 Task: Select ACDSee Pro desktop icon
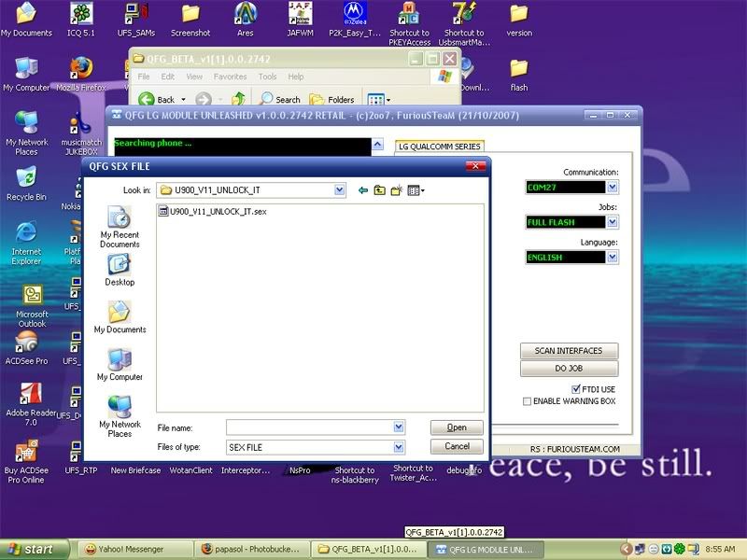point(26,348)
